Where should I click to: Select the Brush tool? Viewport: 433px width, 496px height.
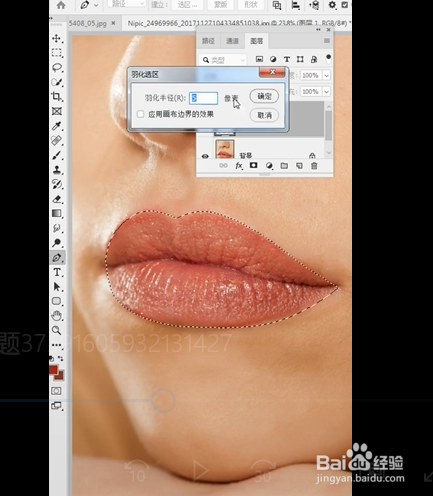(x=57, y=155)
